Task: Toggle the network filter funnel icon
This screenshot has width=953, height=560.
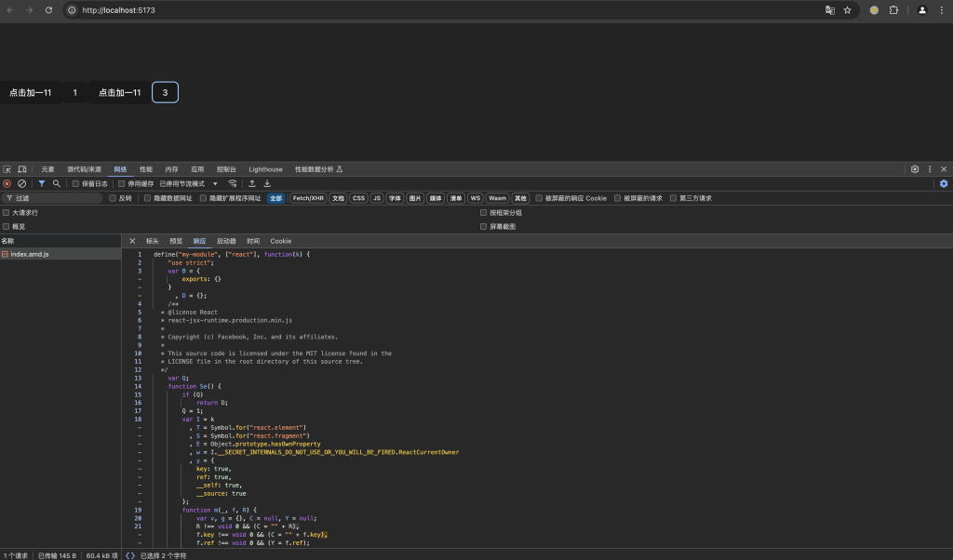Action: pos(41,183)
